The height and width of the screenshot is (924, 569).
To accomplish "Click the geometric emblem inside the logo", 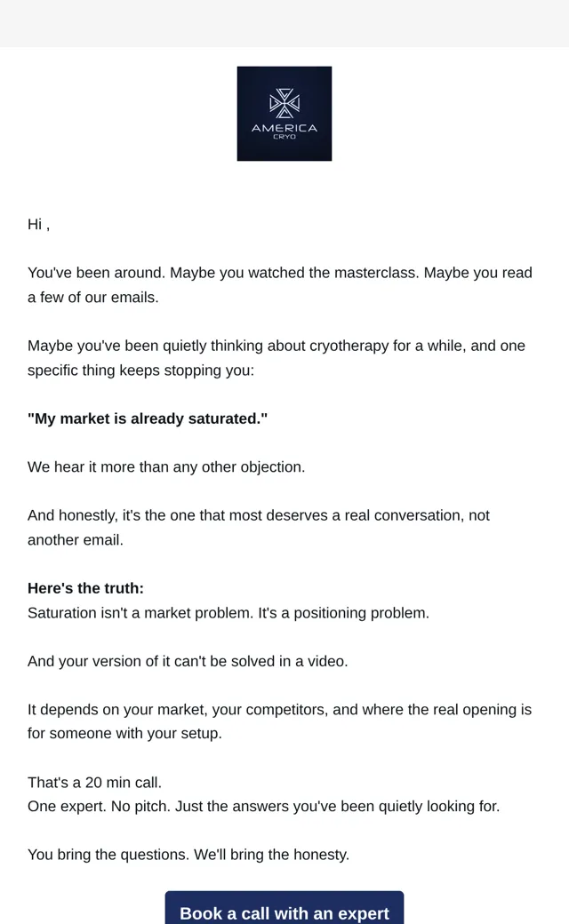I will [x=284, y=103].
